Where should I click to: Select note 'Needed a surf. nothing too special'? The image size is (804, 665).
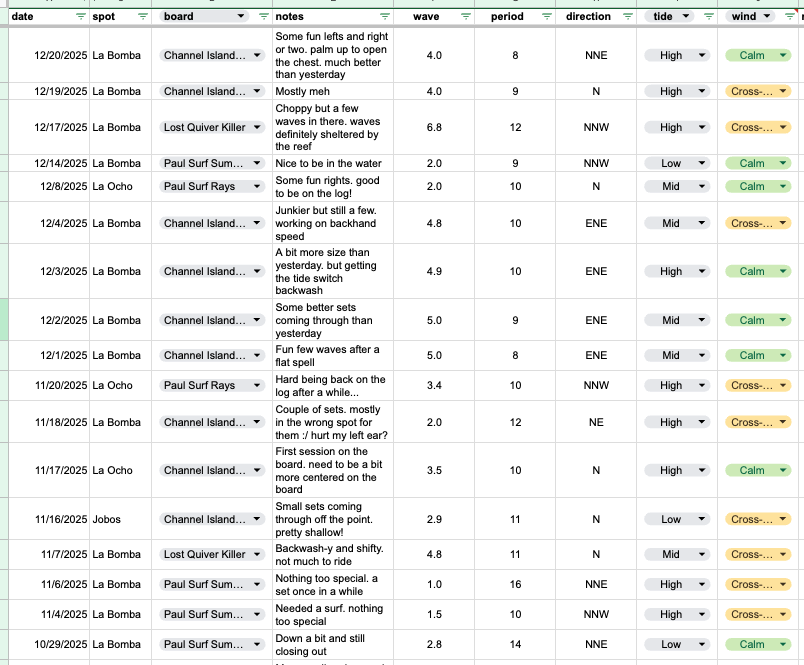pyautogui.click(x=333, y=614)
